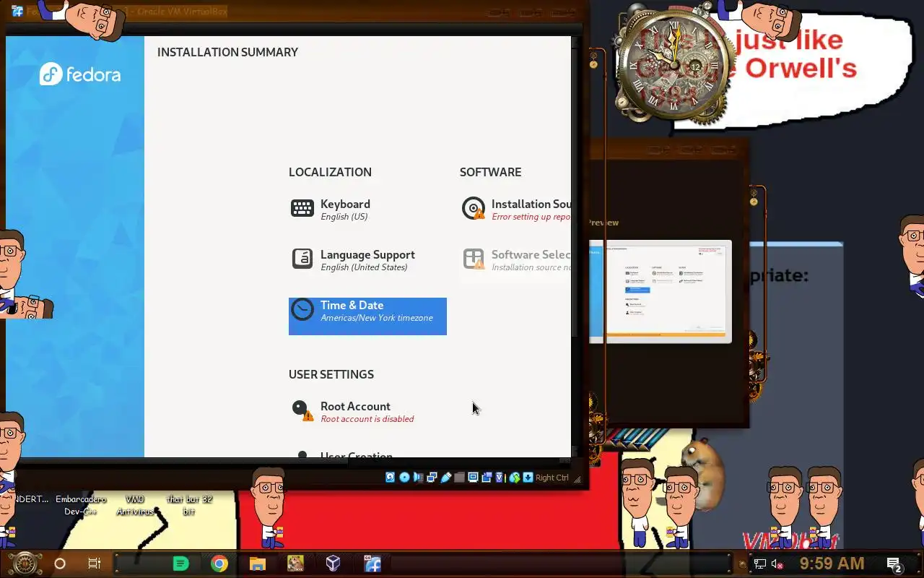Screen dimensions: 924x578
Task: Click the shared folders indicator
Action: point(459,478)
